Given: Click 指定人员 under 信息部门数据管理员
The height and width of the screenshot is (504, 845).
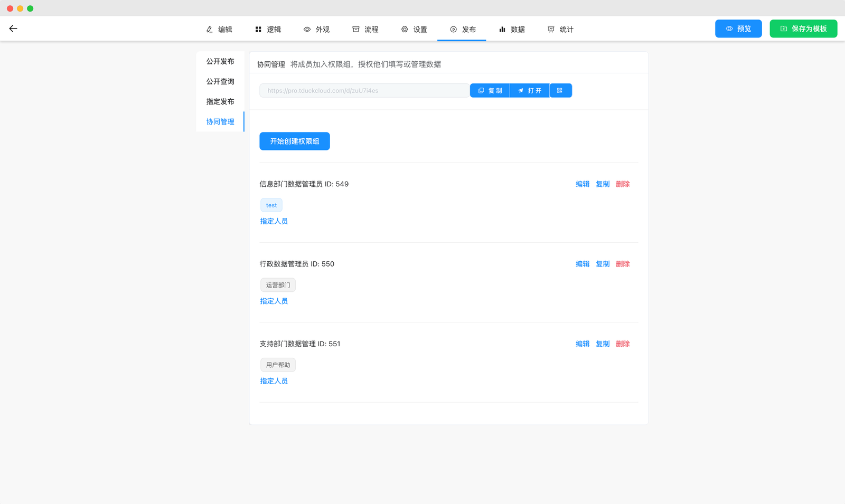Looking at the screenshot, I should click(x=274, y=221).
